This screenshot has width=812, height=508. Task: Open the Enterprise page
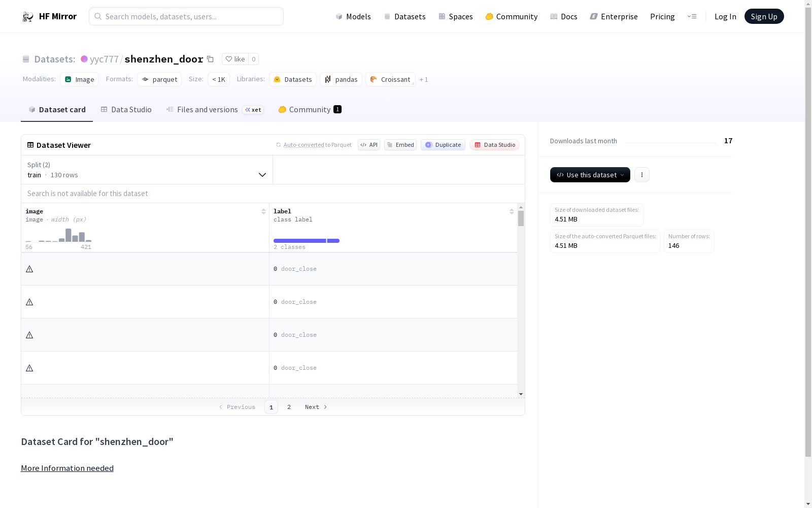614,16
